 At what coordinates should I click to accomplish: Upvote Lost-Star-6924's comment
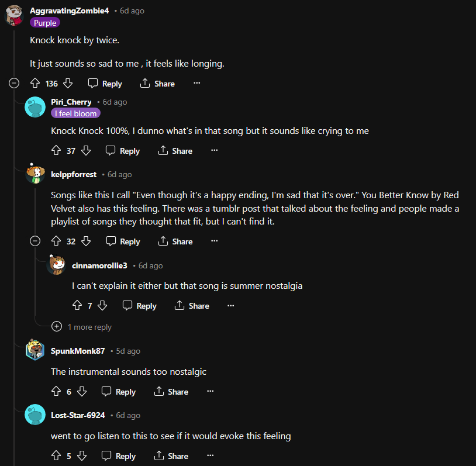[x=57, y=455]
